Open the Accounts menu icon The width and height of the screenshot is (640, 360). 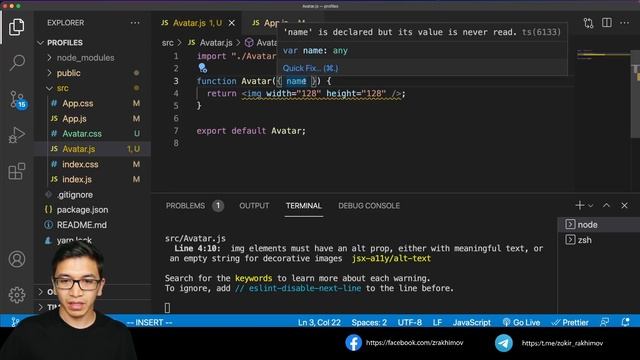(17, 259)
